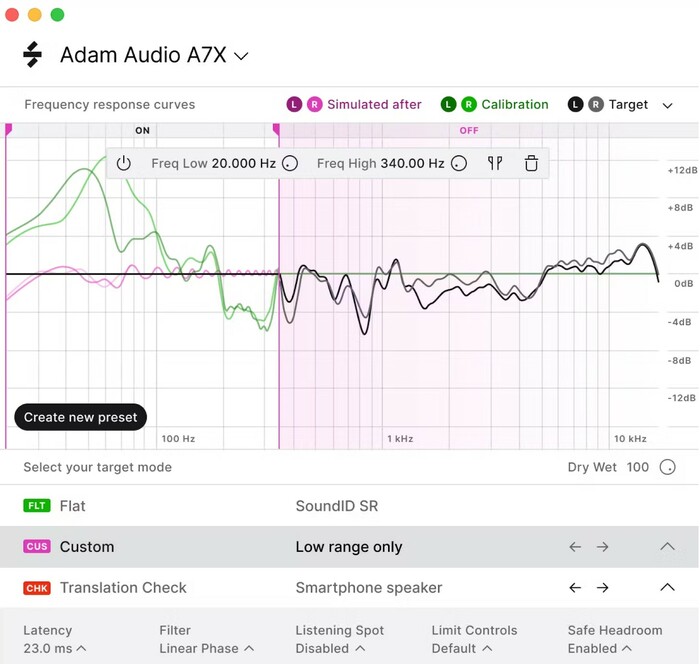The height and width of the screenshot is (664, 700).
Task: Click Create new preset button
Action: pos(80,417)
